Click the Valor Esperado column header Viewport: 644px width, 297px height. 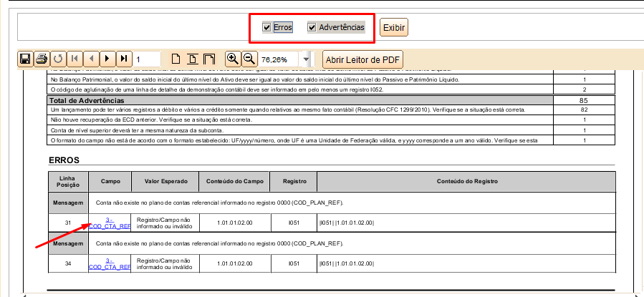tap(165, 181)
